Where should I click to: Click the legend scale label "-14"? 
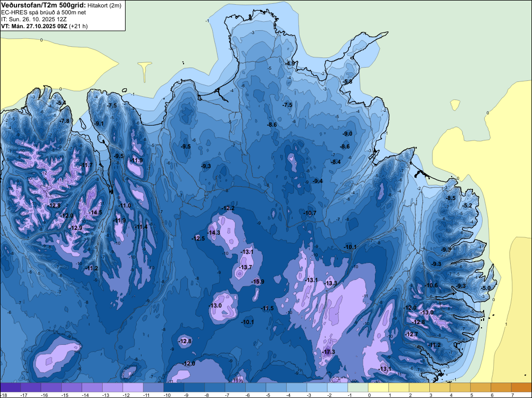point(85,395)
